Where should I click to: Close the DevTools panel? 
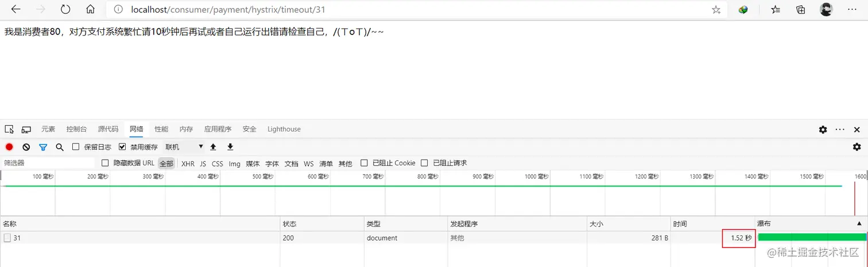point(857,130)
